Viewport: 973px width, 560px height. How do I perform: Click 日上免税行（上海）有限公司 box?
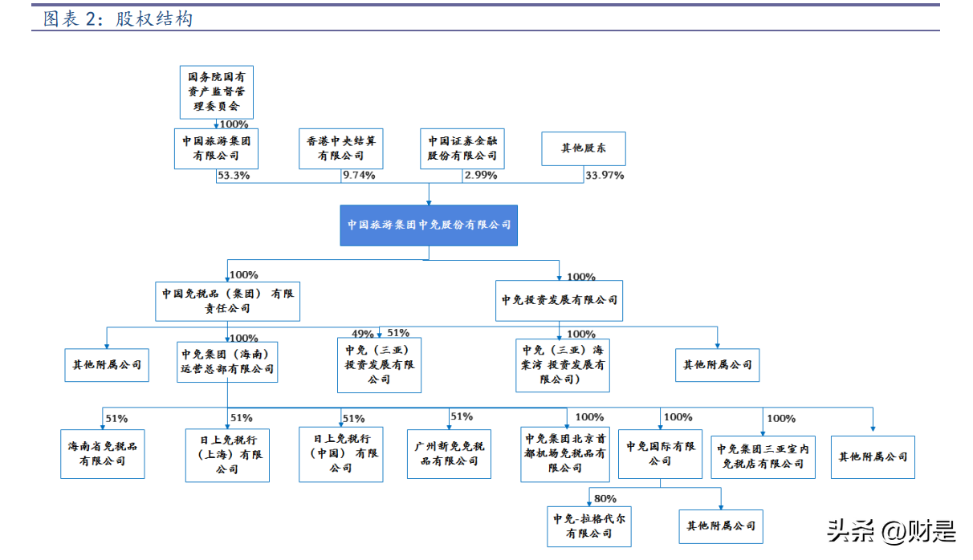227,454
